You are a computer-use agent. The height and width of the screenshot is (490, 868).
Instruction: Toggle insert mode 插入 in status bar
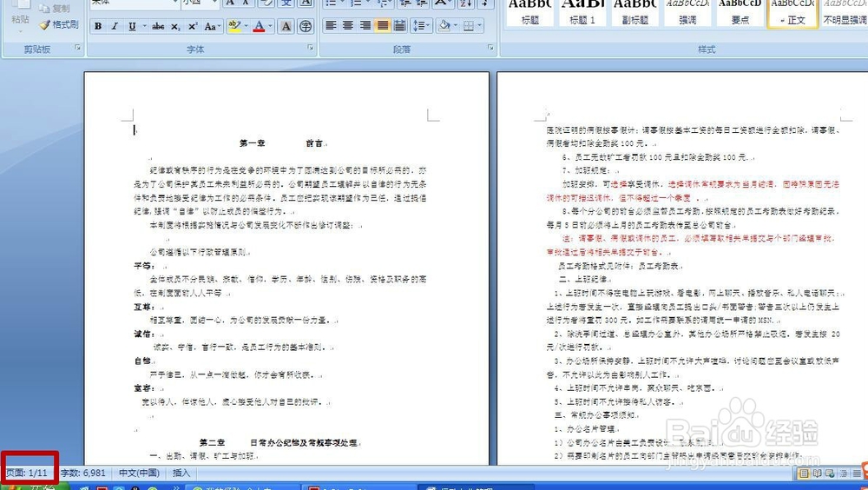point(181,473)
